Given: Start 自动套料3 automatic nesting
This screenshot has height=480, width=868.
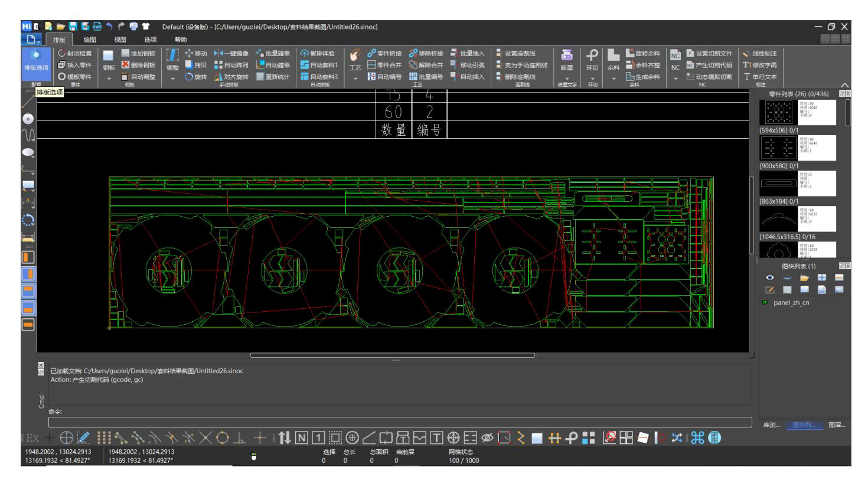Looking at the screenshot, I should point(319,77).
